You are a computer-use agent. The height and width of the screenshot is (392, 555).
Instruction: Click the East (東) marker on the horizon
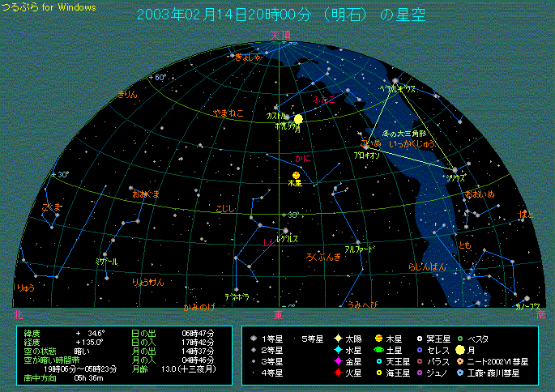(278, 313)
